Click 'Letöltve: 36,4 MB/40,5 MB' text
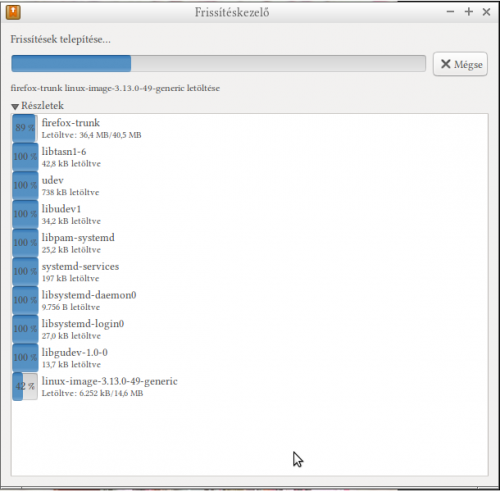This screenshot has height=492, width=500. point(91,135)
